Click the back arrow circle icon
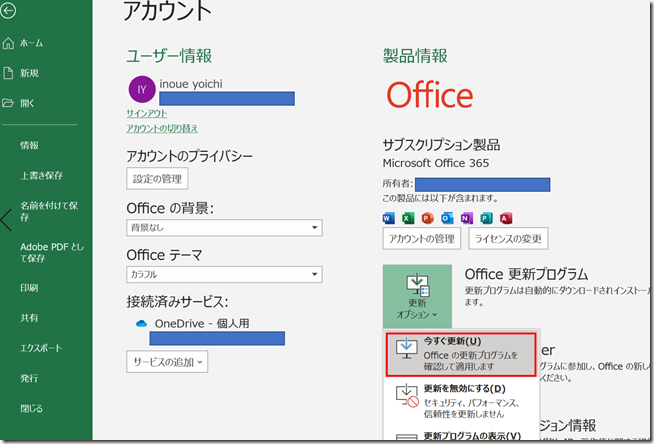The image size is (654, 444). pos(8,10)
